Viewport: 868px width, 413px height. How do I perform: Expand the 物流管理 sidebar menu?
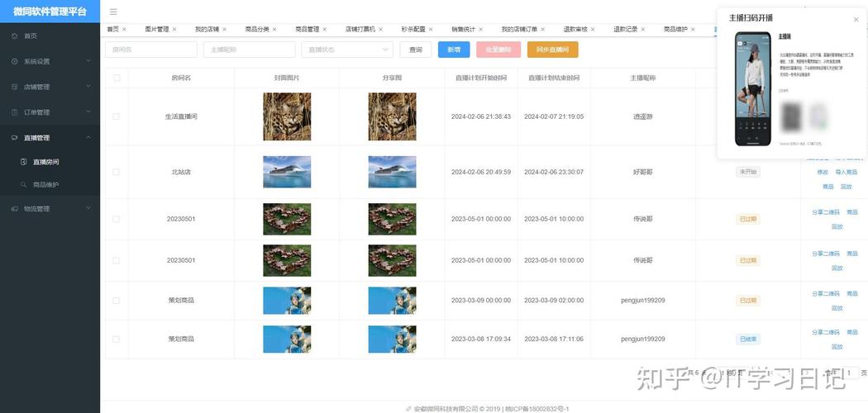88,208
